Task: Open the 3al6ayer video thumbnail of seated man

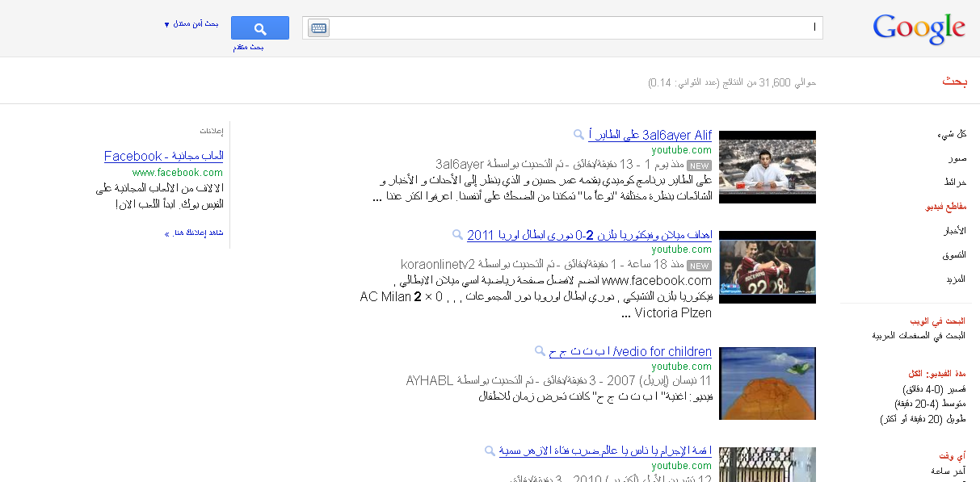Action: click(768, 167)
